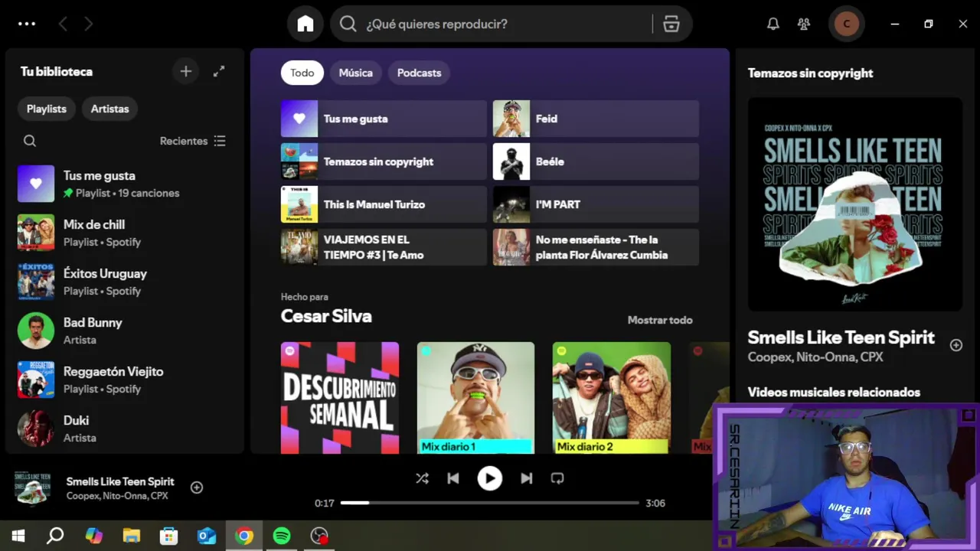Open Tus me gusta shortcut tile
Image resolution: width=980 pixels, height=551 pixels.
point(384,119)
